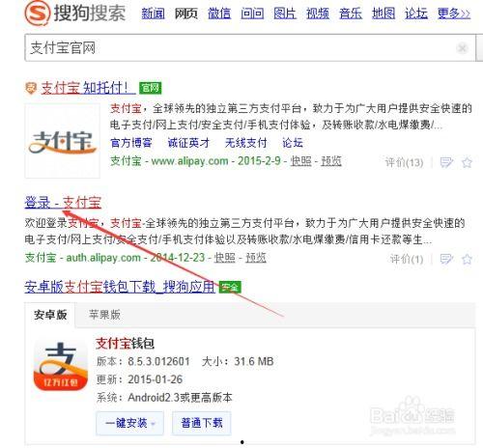Open the Alipay logo thumbnail
This screenshot has height=448, width=483.
(x=62, y=141)
